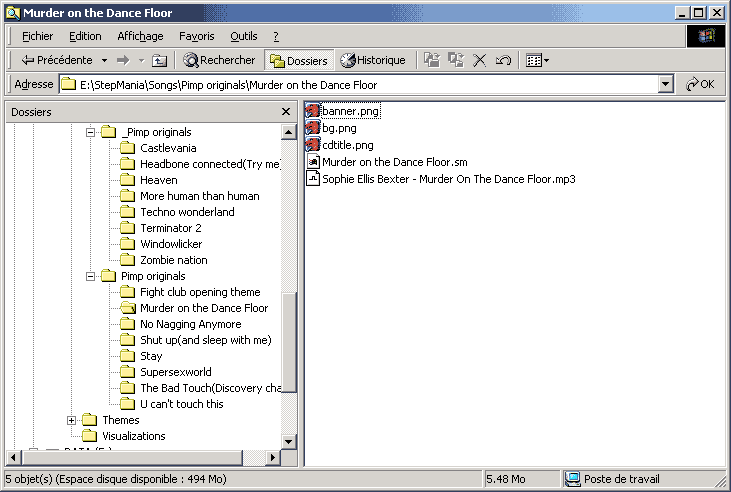The image size is (731, 492).
Task: Select the Zombie nation folder icon
Action: pos(127,260)
